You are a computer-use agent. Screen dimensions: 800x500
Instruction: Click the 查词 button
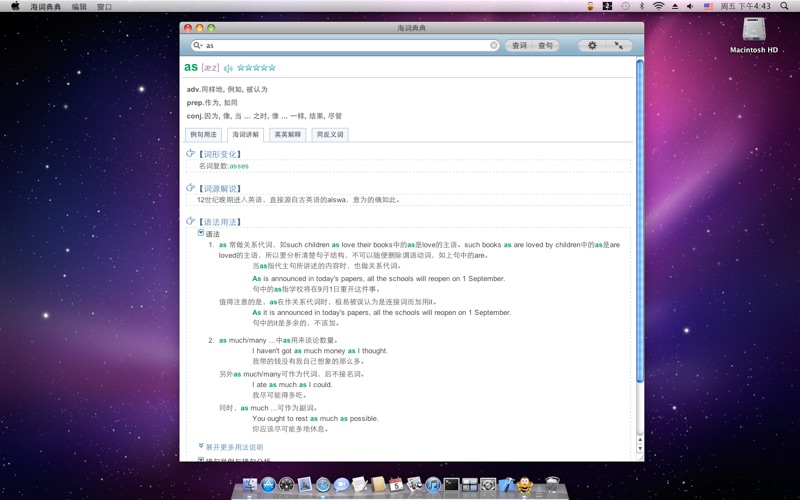tap(519, 45)
